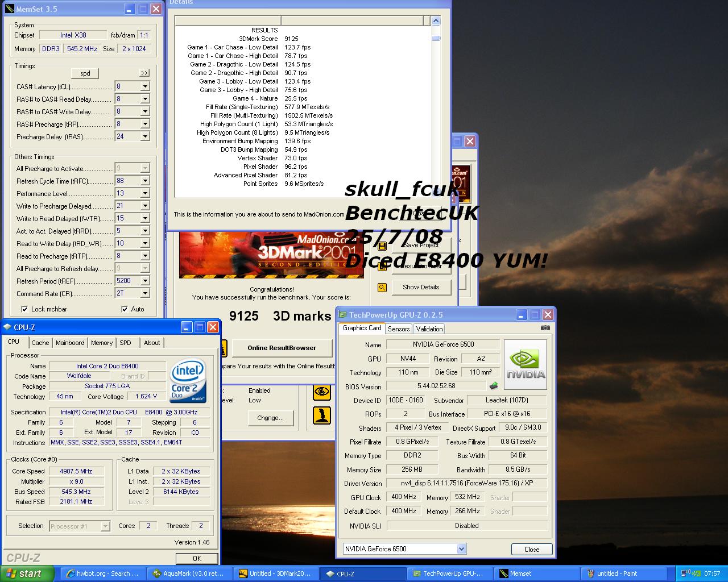Open the Precharge Delay (tRAS) dropdown
This screenshot has height=582, width=728.
point(145,136)
